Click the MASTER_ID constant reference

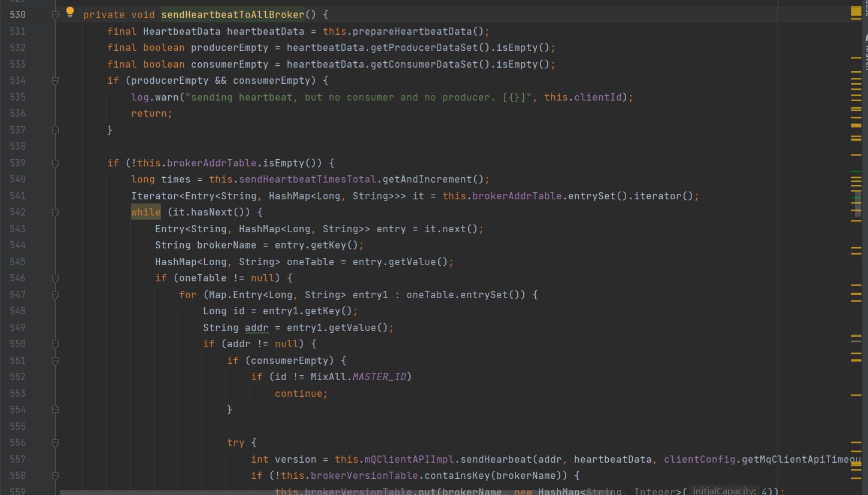coord(380,376)
